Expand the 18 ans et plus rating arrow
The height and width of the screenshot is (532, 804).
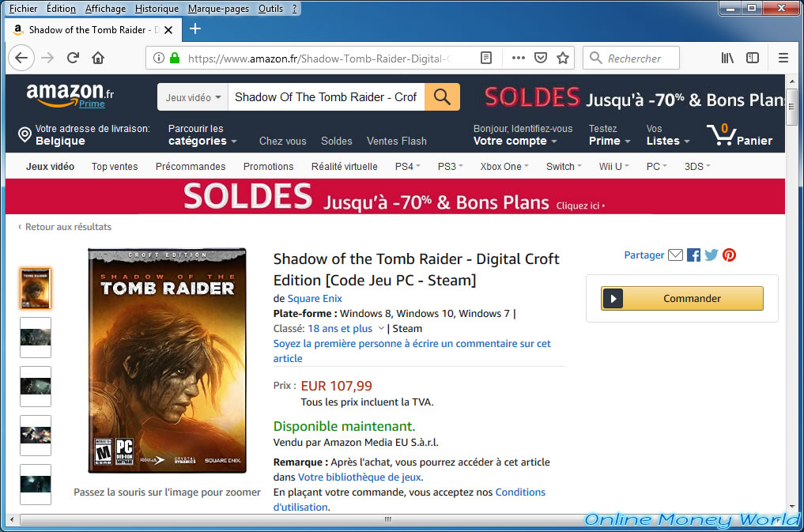tap(381, 329)
